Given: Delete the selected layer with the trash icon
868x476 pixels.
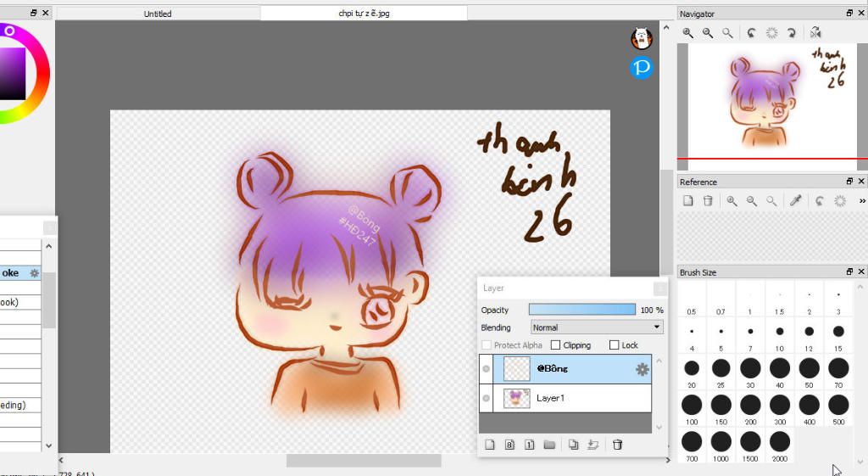Looking at the screenshot, I should tap(617, 445).
